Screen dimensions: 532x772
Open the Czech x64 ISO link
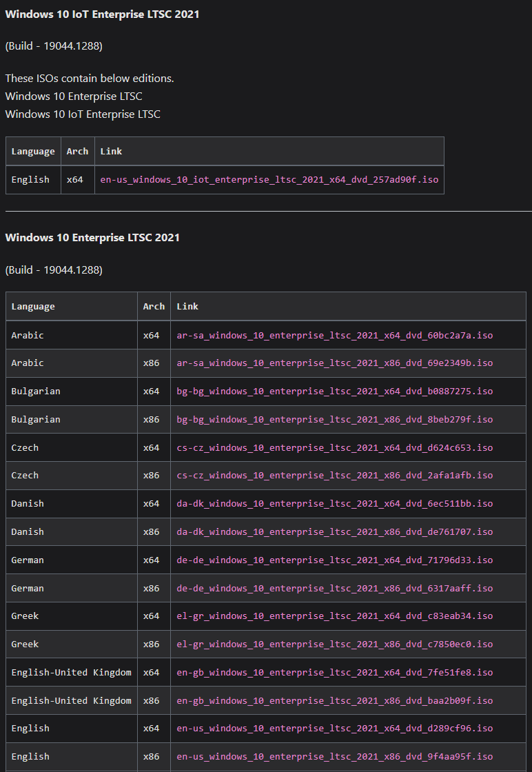pyautogui.click(x=334, y=448)
